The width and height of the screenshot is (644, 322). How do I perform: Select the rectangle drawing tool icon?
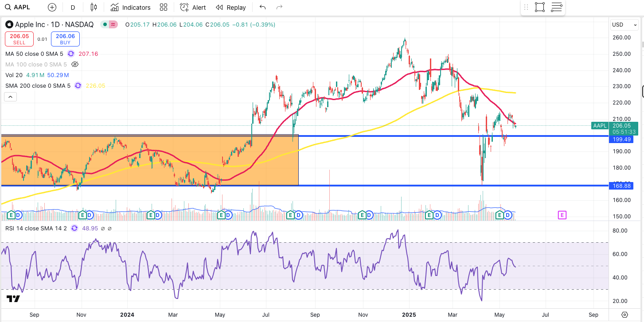click(539, 7)
